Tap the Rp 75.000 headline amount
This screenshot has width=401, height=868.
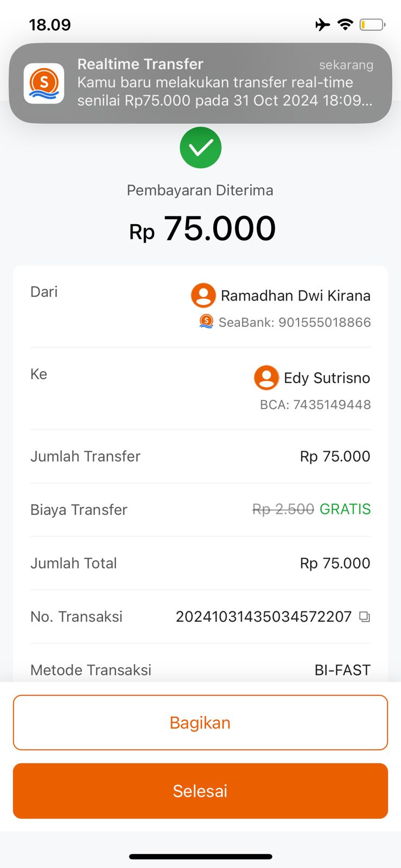[x=202, y=228]
